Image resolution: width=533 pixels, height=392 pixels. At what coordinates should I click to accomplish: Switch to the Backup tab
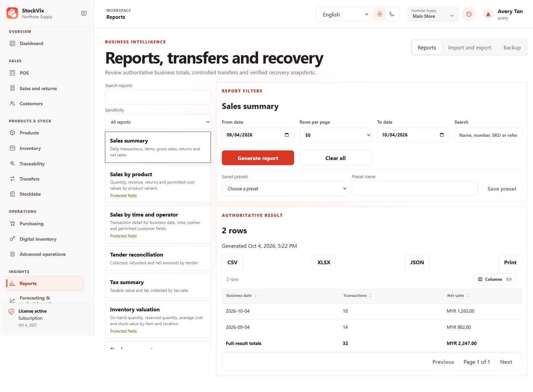pyautogui.click(x=512, y=48)
